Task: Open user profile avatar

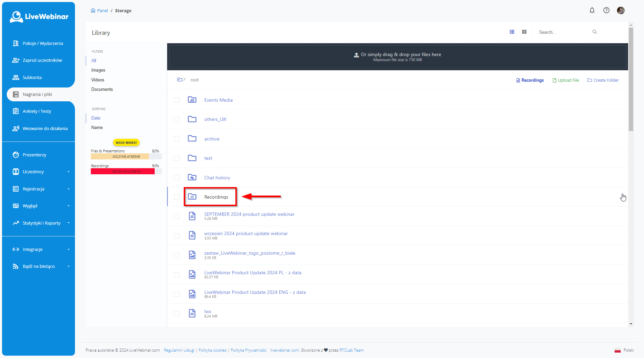Action: pos(620,10)
